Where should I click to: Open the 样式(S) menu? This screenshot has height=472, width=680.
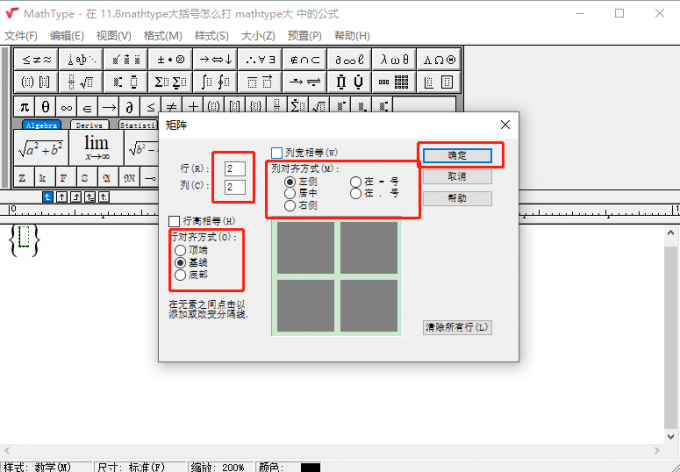pyautogui.click(x=212, y=36)
